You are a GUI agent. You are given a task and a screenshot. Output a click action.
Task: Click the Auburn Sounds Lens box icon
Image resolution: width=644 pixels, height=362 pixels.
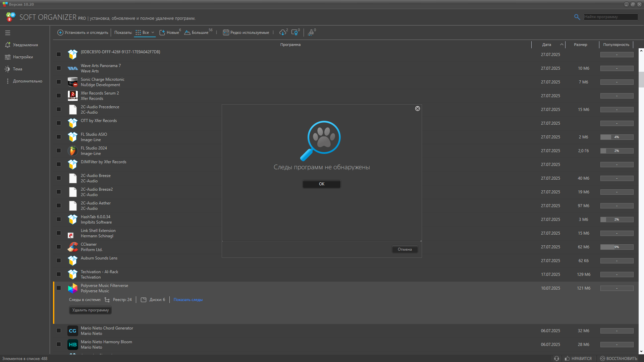click(72, 261)
